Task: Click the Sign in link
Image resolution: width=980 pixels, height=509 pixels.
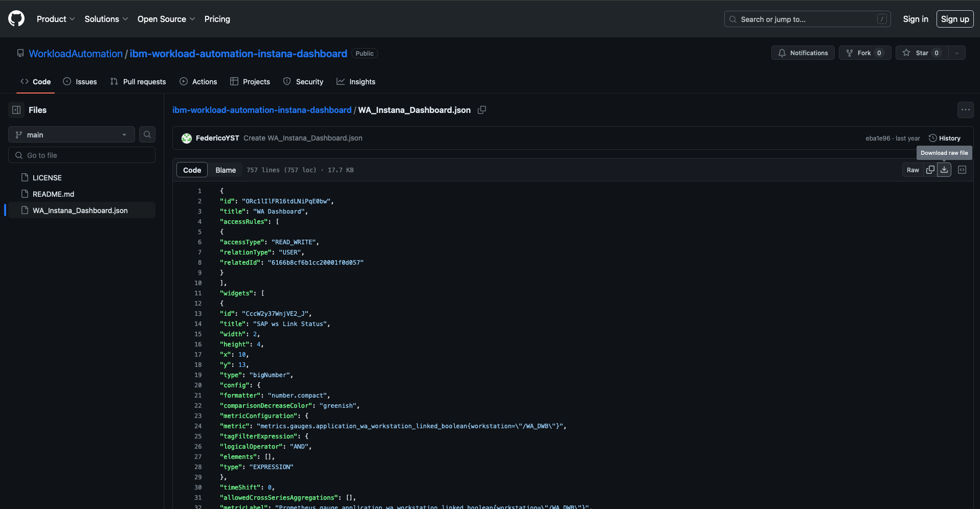Action: [916, 19]
